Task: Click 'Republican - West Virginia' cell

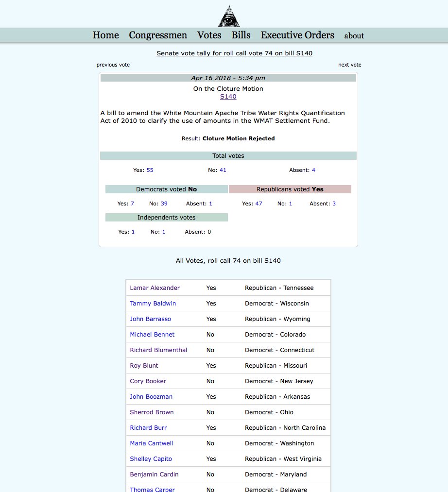Action: (283, 459)
